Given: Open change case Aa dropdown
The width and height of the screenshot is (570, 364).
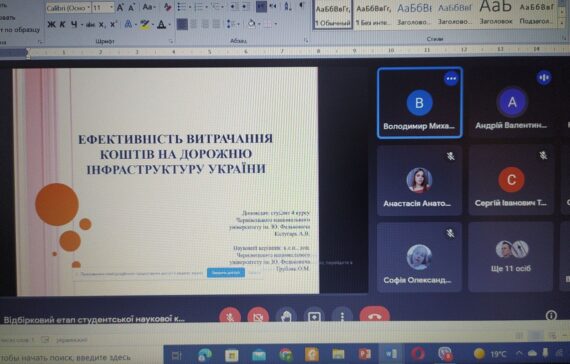Looking at the screenshot, I should tap(149, 7).
